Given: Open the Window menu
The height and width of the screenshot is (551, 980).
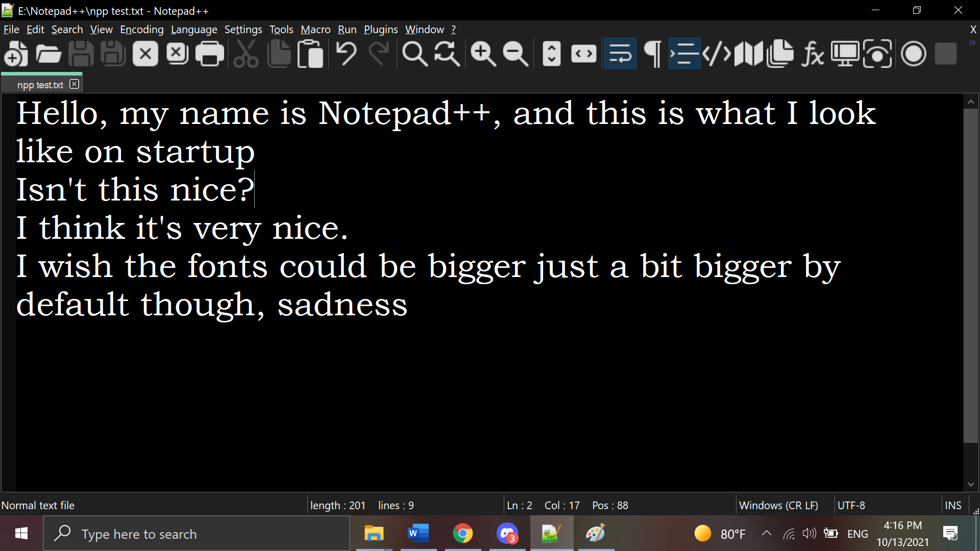Looking at the screenshot, I should coord(424,30).
